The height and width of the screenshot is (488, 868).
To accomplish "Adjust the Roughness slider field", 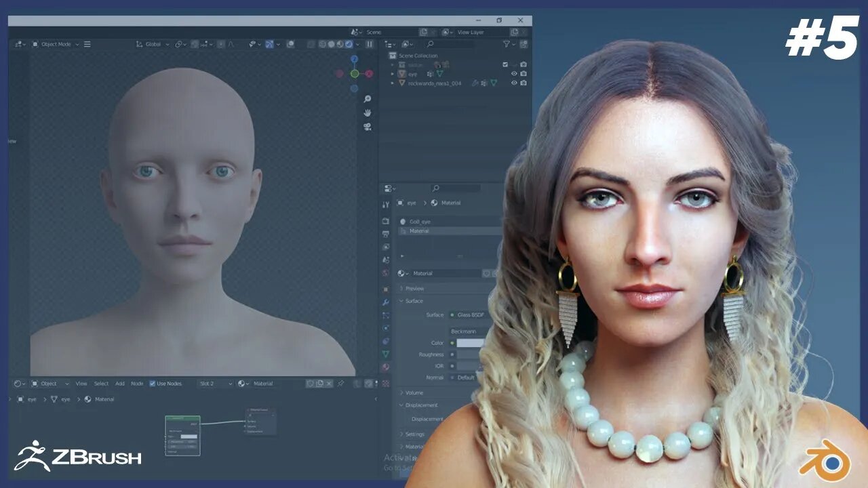I will point(471,354).
